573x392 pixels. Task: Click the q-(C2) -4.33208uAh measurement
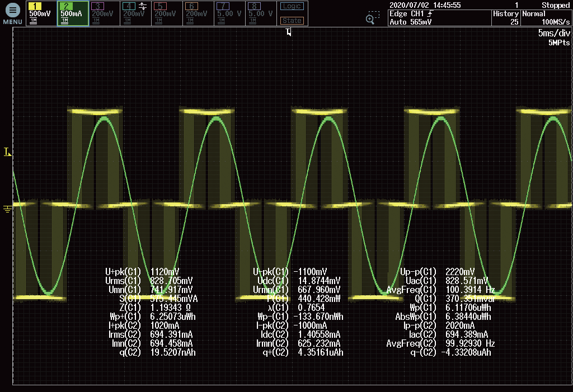(451, 352)
